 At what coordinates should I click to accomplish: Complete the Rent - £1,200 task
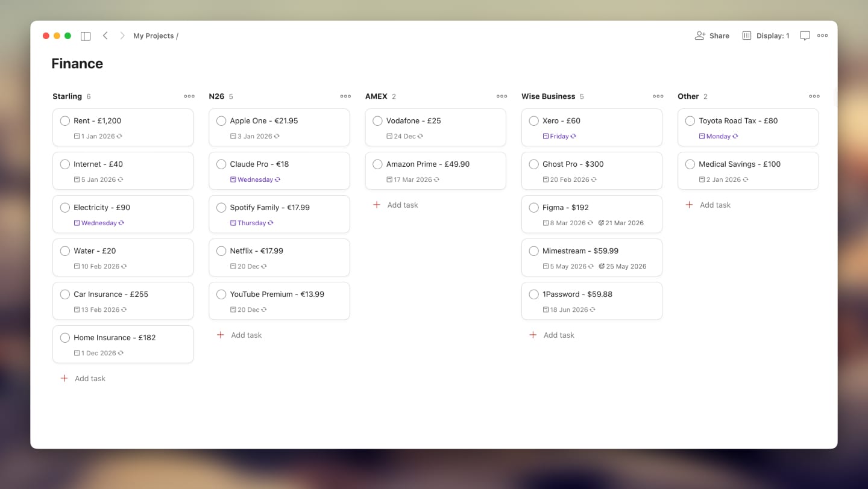pyautogui.click(x=65, y=120)
